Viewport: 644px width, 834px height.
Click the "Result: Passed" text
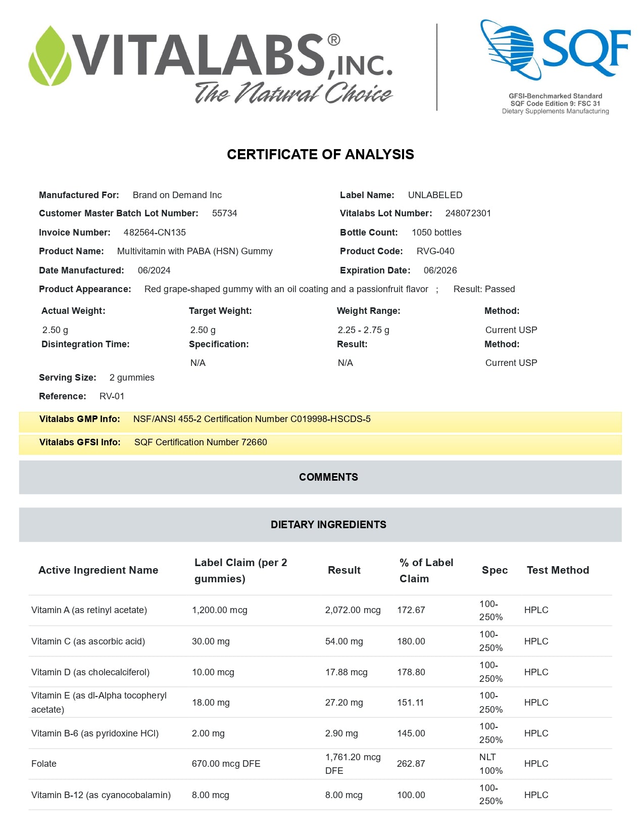[484, 289]
